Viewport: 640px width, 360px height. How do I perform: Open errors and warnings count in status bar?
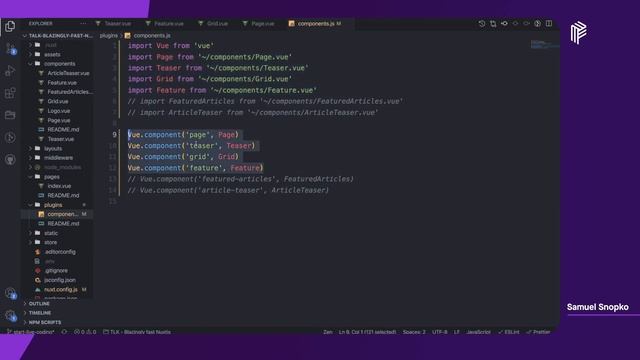pyautogui.click(x=85, y=332)
